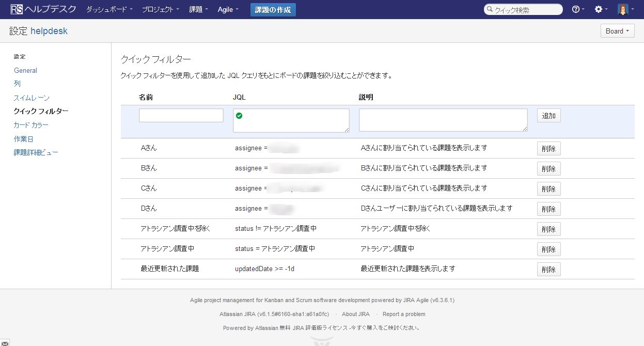The height and width of the screenshot is (346, 644).
Task: Click Aさんに割り当てられている課題を表示します description
Action: click(x=424, y=148)
